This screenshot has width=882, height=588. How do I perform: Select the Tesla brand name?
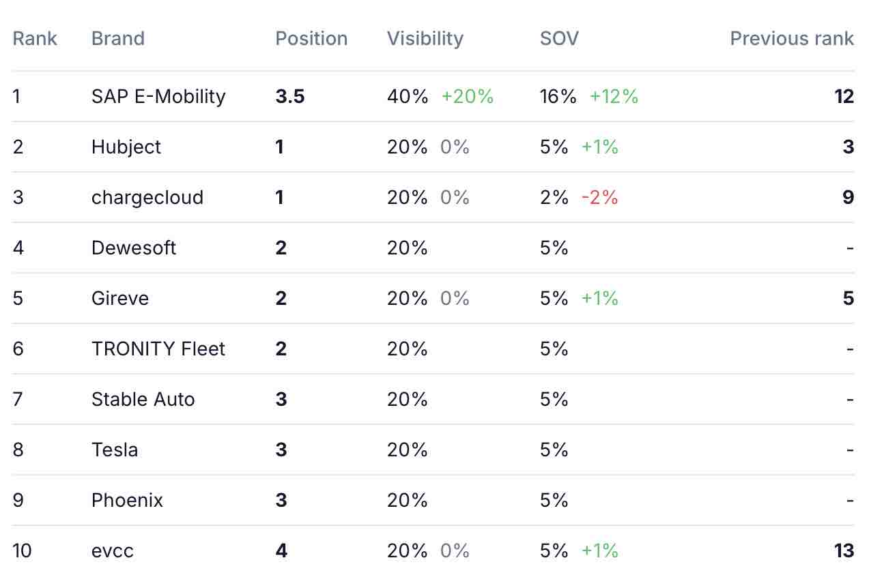pyautogui.click(x=115, y=450)
